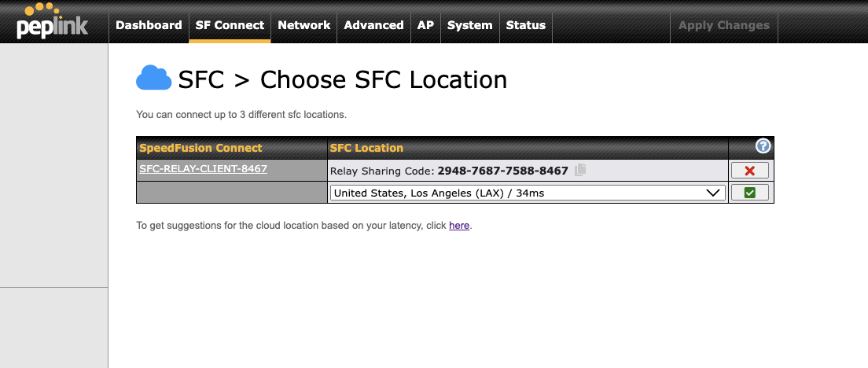
Task: Click the SpeedFusion Connect column header
Action: (200, 148)
